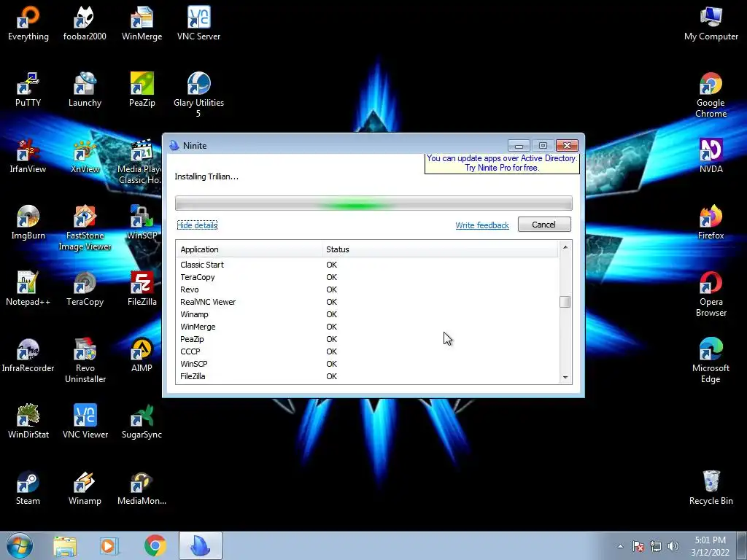Image resolution: width=747 pixels, height=560 pixels.
Task: Click the Status column header
Action: (440, 249)
